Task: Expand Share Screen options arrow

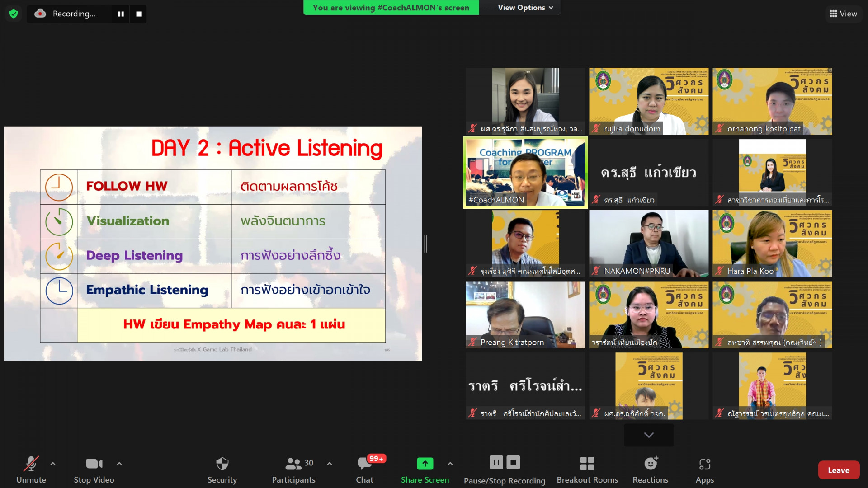Action: click(x=450, y=464)
